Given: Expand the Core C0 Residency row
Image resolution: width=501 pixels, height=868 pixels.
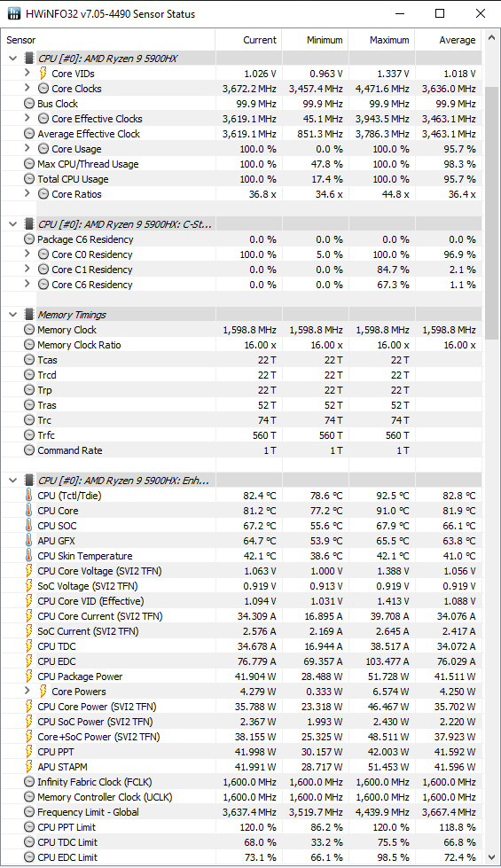Looking at the screenshot, I should 27,254.
